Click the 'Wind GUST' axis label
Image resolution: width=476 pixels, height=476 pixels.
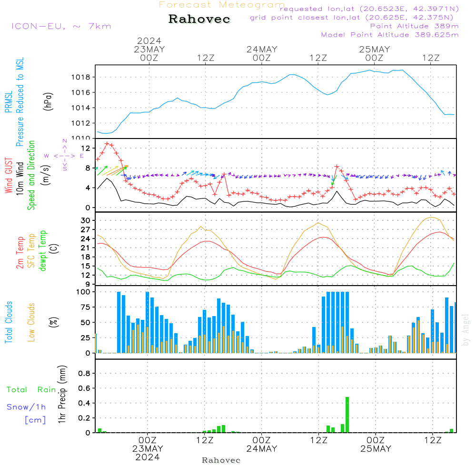(x=9, y=176)
